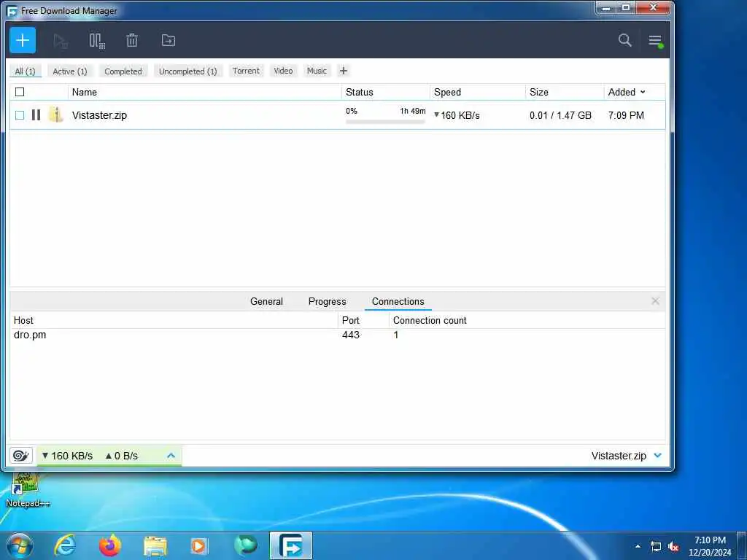
Task: Show the Music filter tag
Action: click(317, 71)
